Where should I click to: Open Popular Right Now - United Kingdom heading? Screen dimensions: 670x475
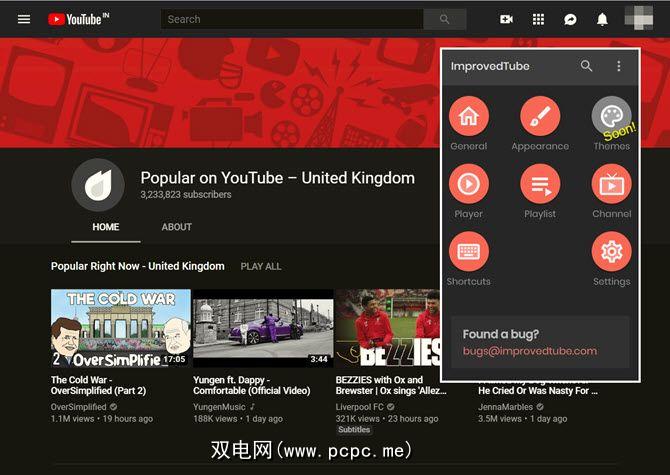tap(138, 266)
